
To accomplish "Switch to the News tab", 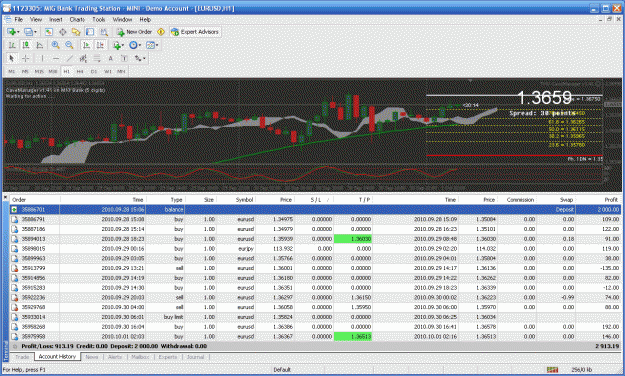I will click(92, 357).
